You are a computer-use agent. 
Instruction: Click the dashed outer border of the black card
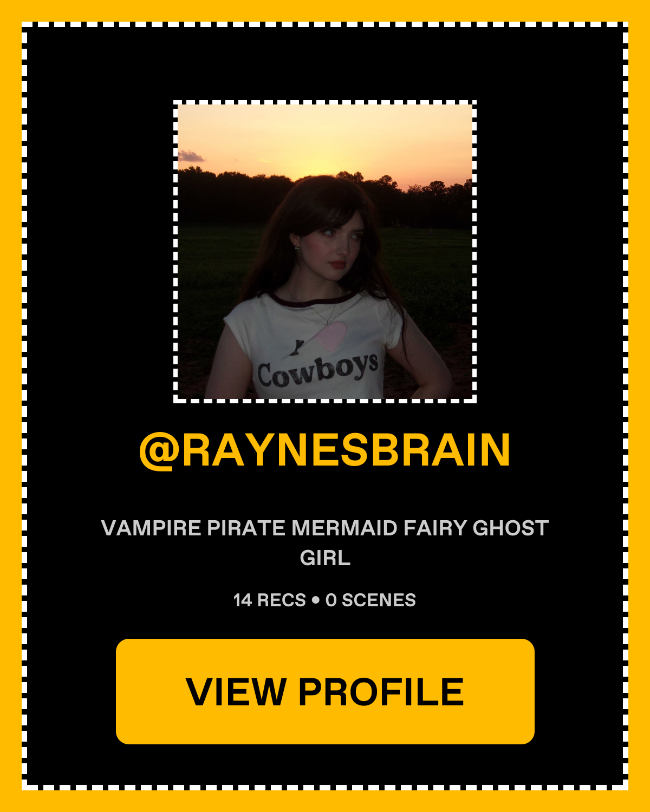pyautogui.click(x=325, y=24)
